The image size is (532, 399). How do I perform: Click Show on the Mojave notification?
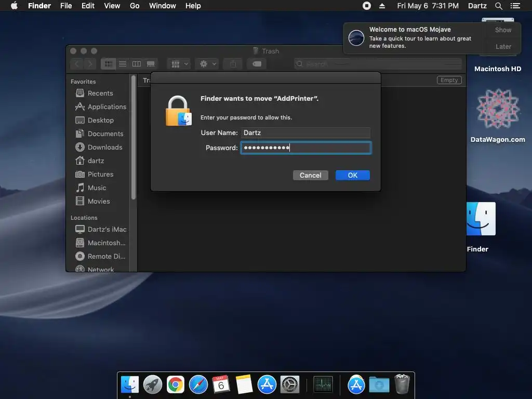tap(503, 30)
